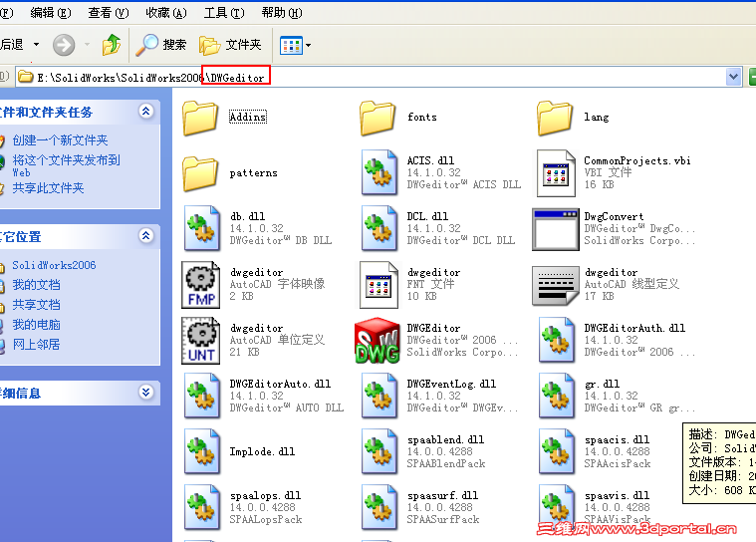Viewport: 756px width, 542px height.
Task: Select the gr.dll file icon
Action: tap(557, 397)
